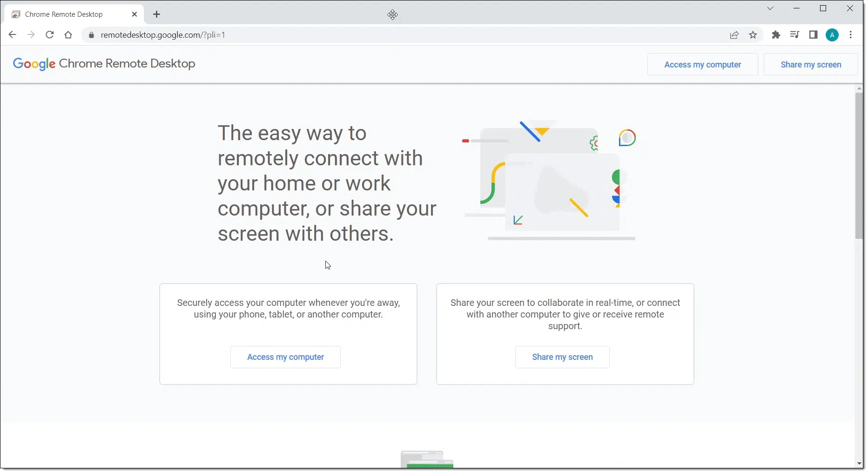This screenshot has height=473, width=868.
Task: Minimize the Chrome window
Action: [797, 8]
